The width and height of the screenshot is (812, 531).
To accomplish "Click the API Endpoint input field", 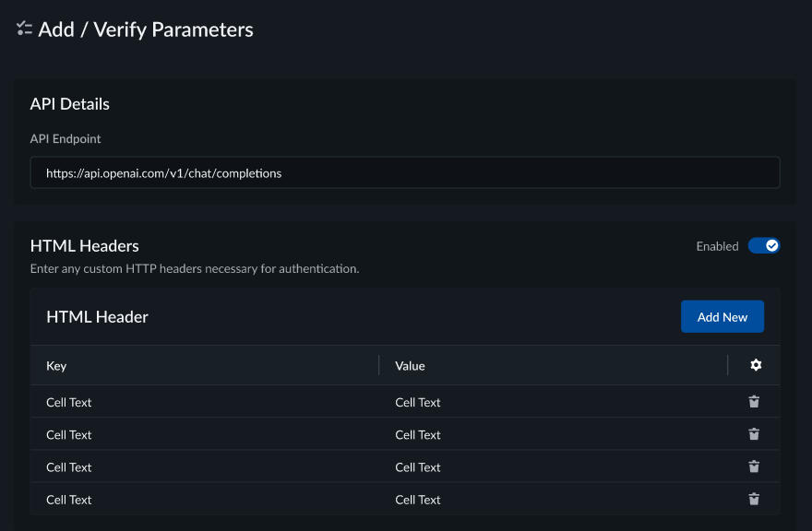I will 404,172.
